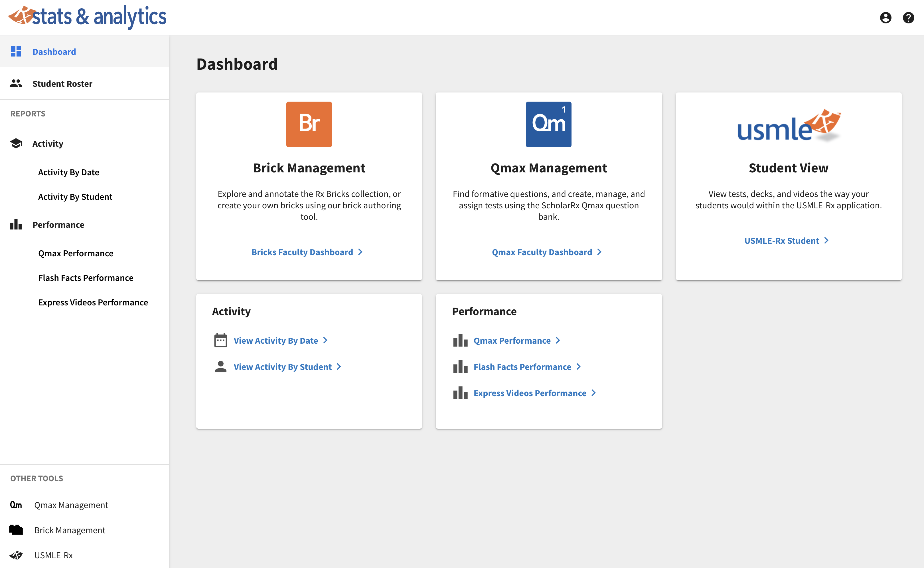Screen dimensions: 924x568
Task: Click bar chart icon beside Qmax Performance link
Action: (460, 340)
